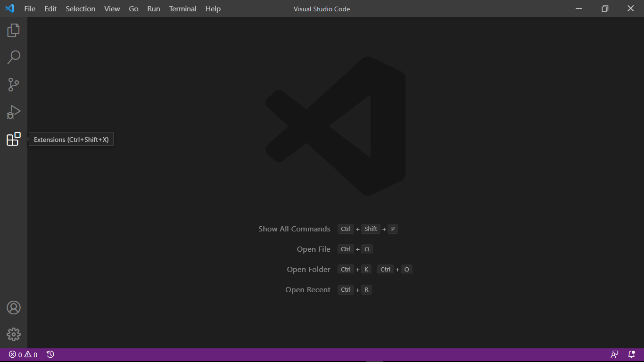This screenshot has height=362, width=644.
Task: Click the VS Code logo in title bar
Action: (x=9, y=8)
